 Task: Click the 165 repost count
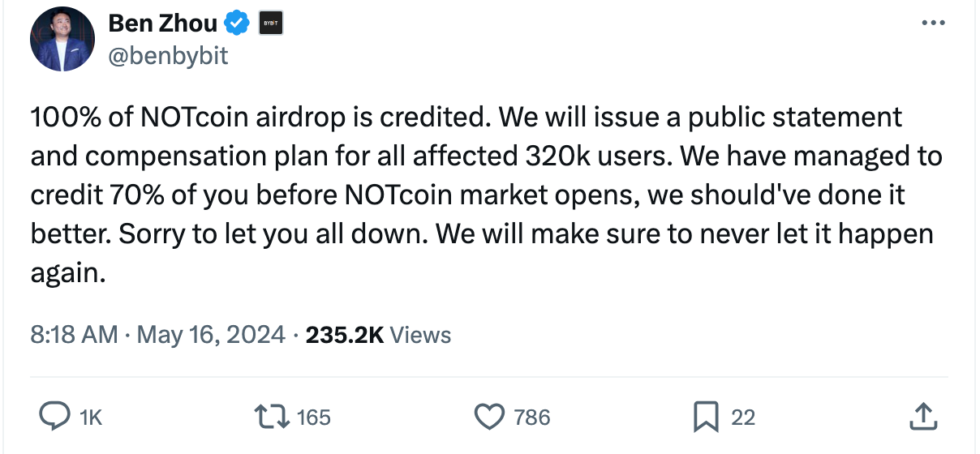click(313, 418)
